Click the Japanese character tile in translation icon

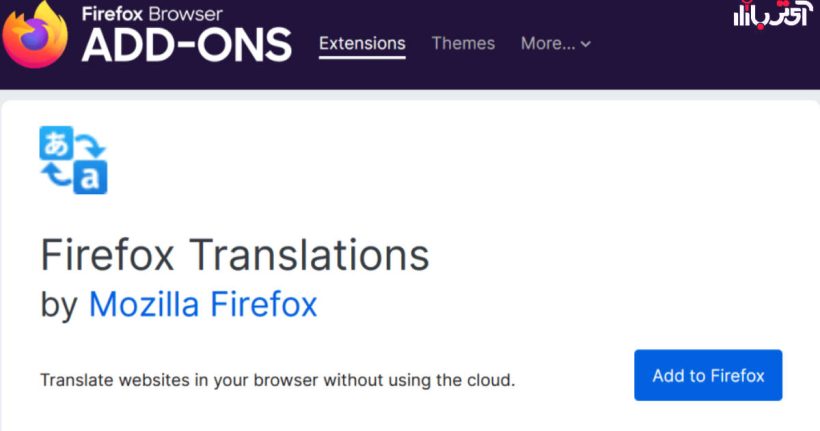coord(56,143)
